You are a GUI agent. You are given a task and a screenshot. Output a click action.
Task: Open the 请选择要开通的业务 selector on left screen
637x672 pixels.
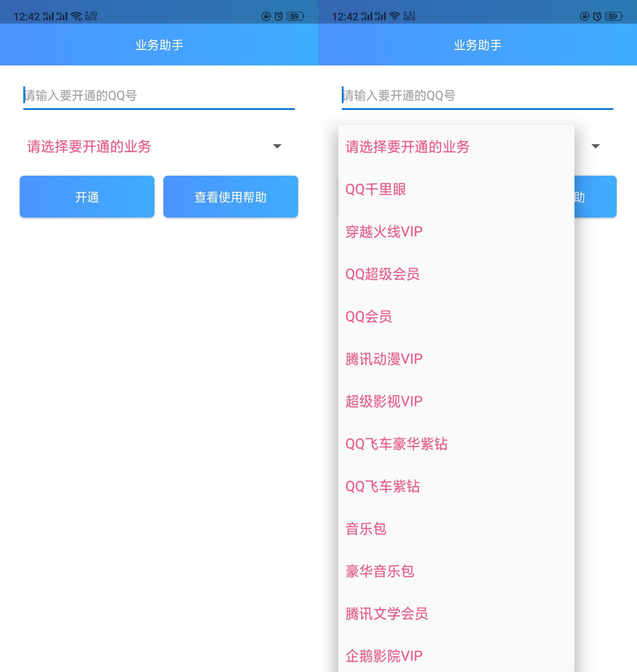pyautogui.click(x=89, y=146)
